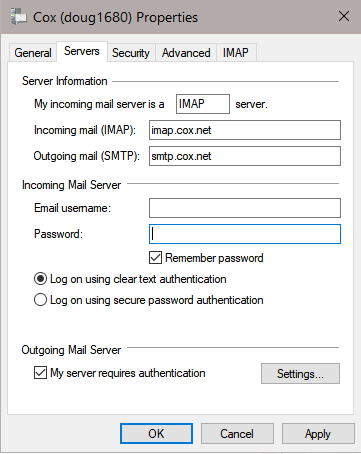Image resolution: width=361 pixels, height=454 pixels.
Task: Click the IMAP server type field
Action: coord(203,104)
